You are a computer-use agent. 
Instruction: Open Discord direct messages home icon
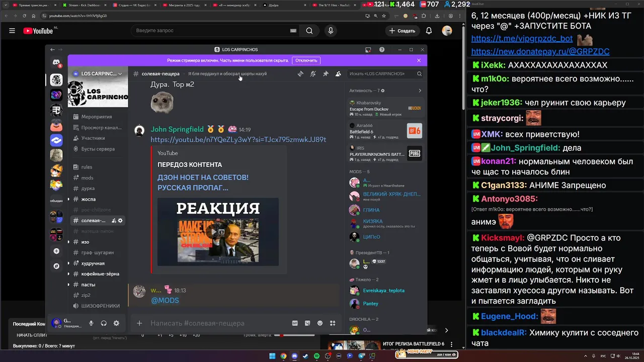[x=56, y=62]
